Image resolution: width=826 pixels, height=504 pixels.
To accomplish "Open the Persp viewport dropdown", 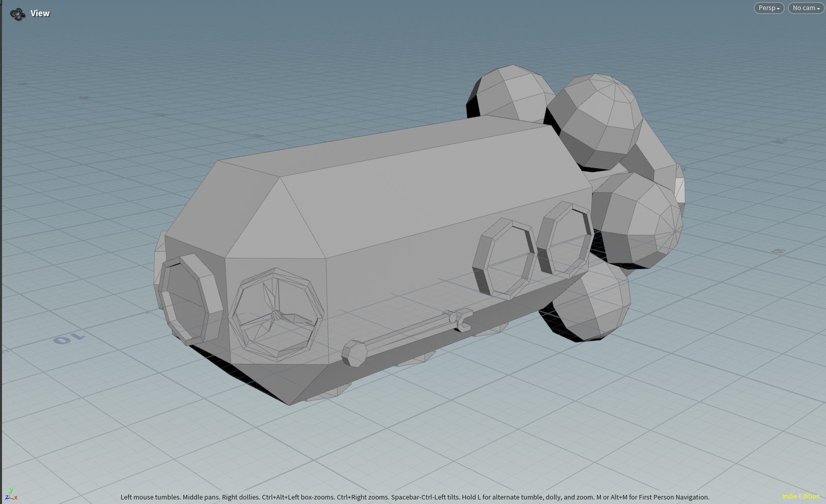I will pos(769,8).
